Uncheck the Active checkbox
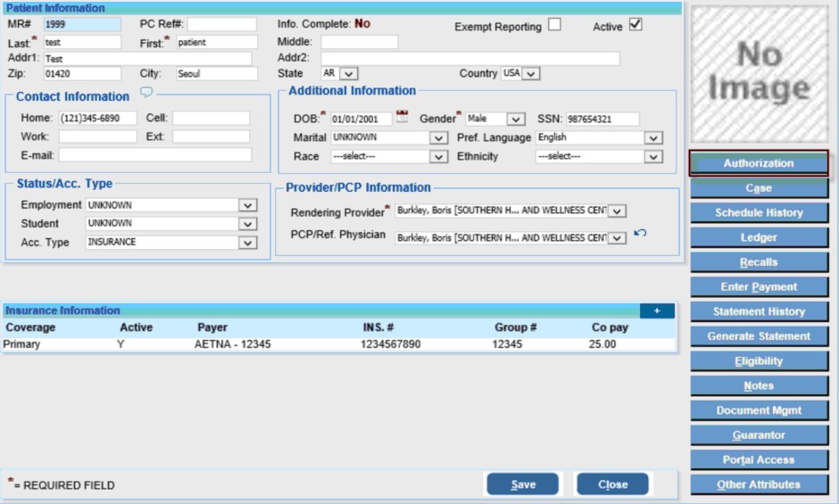Image resolution: width=839 pixels, height=504 pixels. tap(635, 25)
